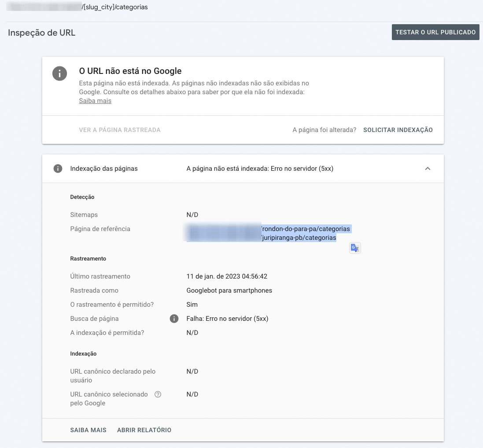Image resolution: width=483 pixels, height=448 pixels.
Task: Open "SAIBA MAIS" at the panel bottom
Action: point(88,430)
